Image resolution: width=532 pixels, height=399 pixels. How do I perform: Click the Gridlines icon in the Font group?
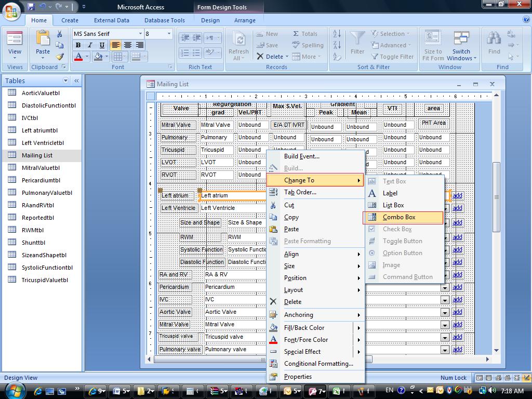[118, 57]
